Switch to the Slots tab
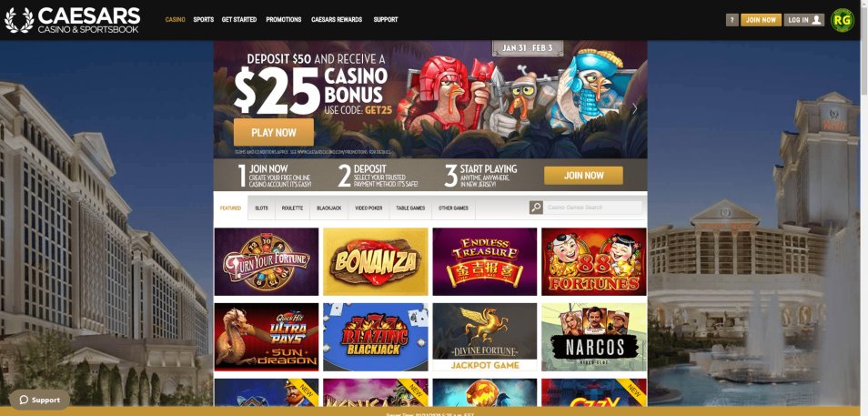The width and height of the screenshot is (868, 416). pyautogui.click(x=261, y=208)
